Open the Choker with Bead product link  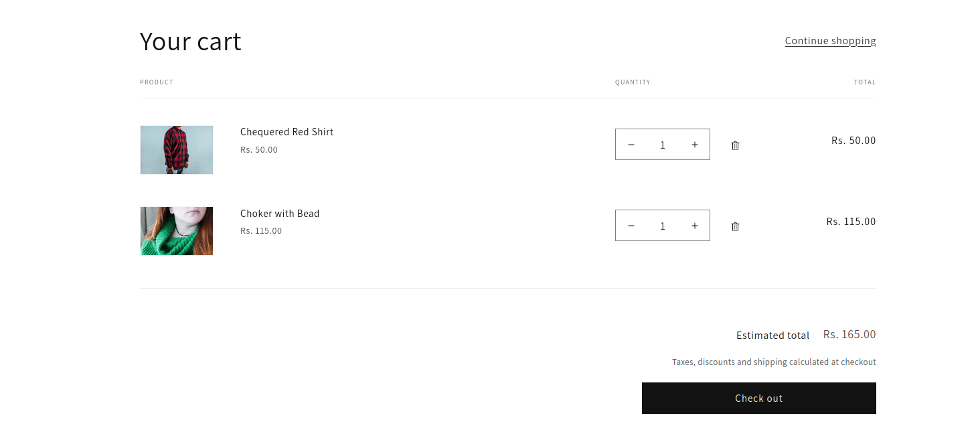pos(280,214)
